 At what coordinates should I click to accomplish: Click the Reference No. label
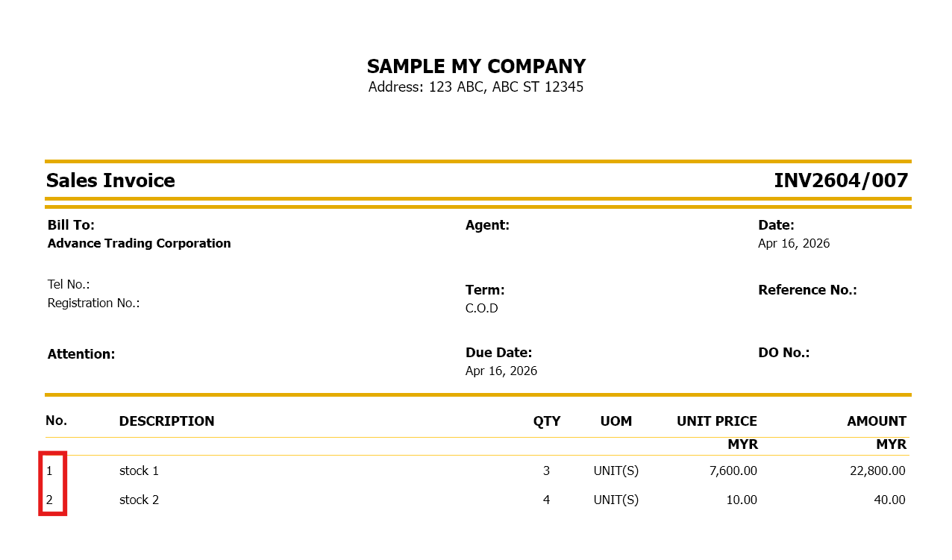coord(807,290)
